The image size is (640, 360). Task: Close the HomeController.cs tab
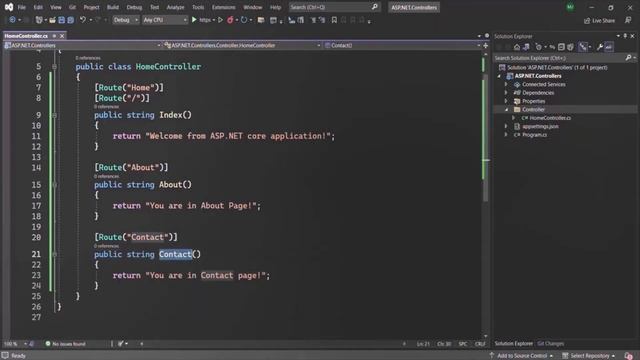click(62, 36)
